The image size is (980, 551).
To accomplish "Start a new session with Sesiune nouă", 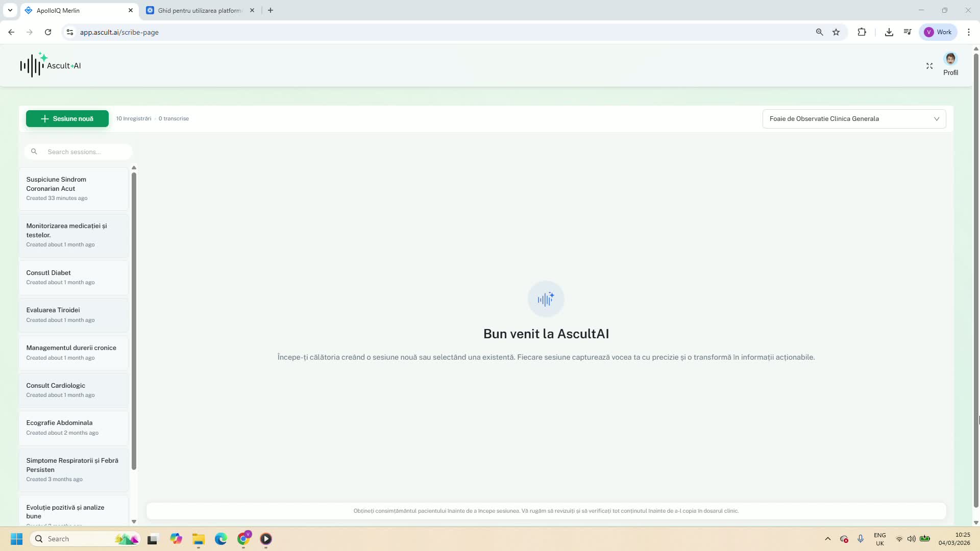I will click(67, 119).
